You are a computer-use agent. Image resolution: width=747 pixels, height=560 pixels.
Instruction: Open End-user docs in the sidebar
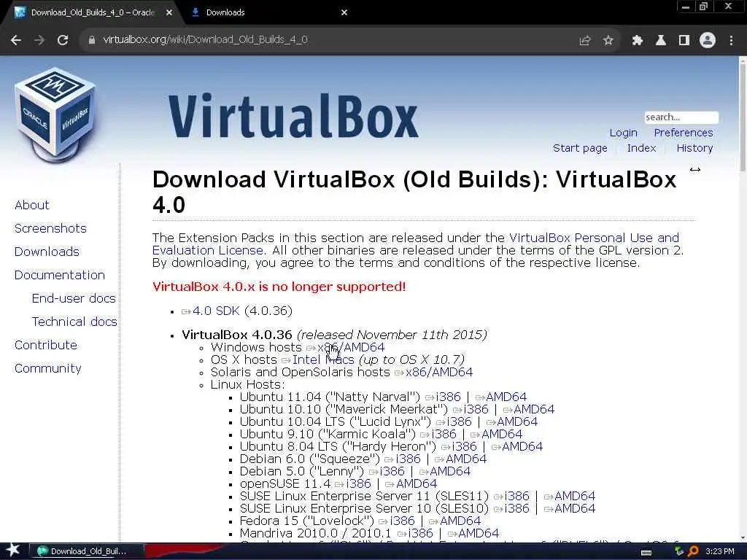(x=74, y=298)
